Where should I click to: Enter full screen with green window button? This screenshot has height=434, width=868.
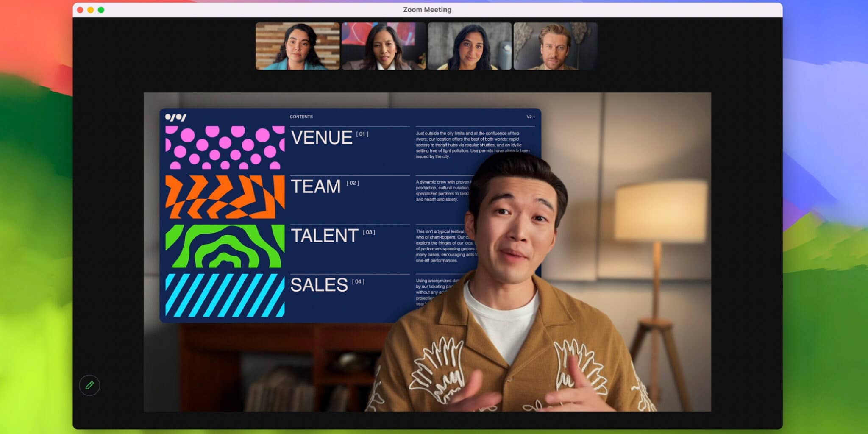point(101,10)
